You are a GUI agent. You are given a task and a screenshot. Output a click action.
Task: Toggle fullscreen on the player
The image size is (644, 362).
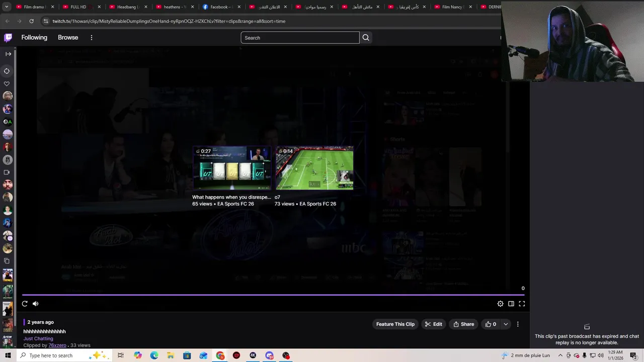tap(522, 304)
